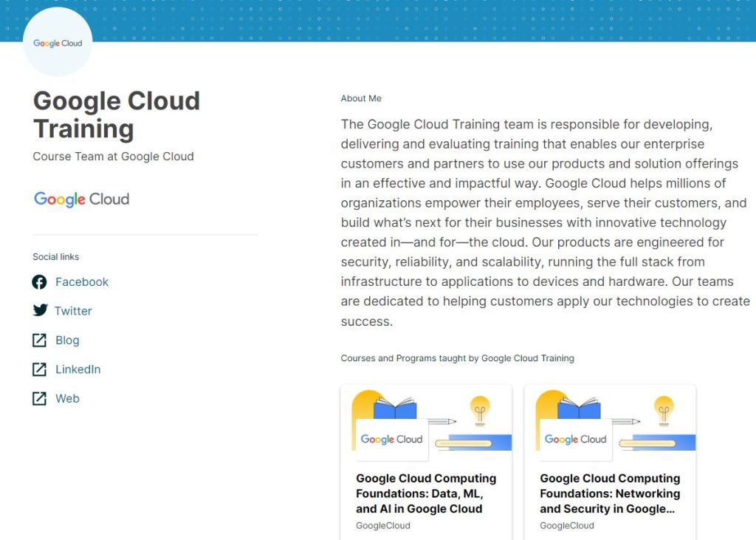Click the external-link icon beside Blog
The width and height of the screenshot is (756, 540).
pos(40,341)
